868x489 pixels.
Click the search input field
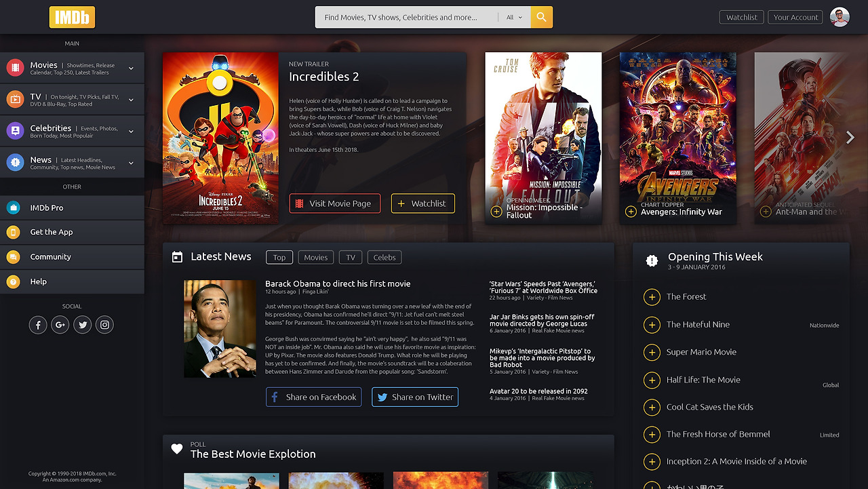(407, 18)
